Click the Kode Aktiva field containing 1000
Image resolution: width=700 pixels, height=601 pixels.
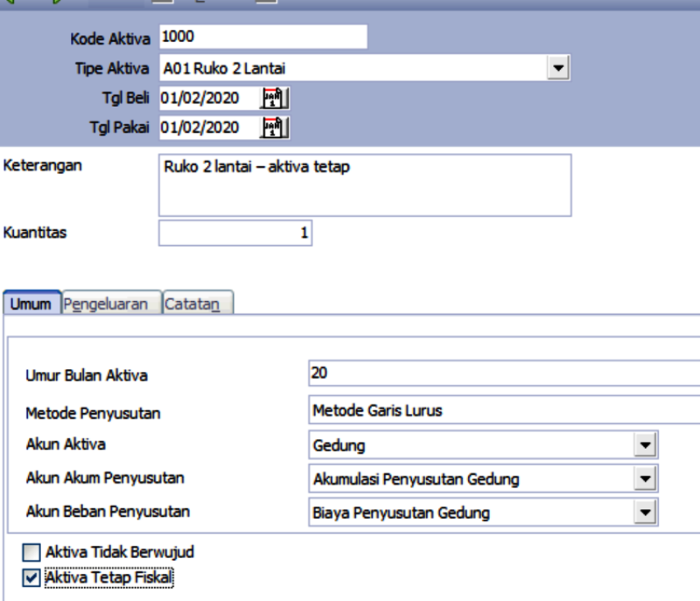pos(262,37)
